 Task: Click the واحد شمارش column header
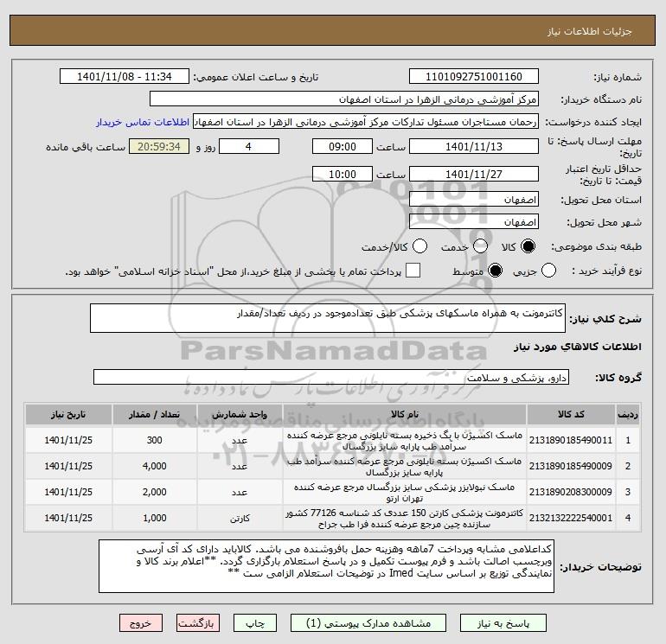tap(240, 415)
